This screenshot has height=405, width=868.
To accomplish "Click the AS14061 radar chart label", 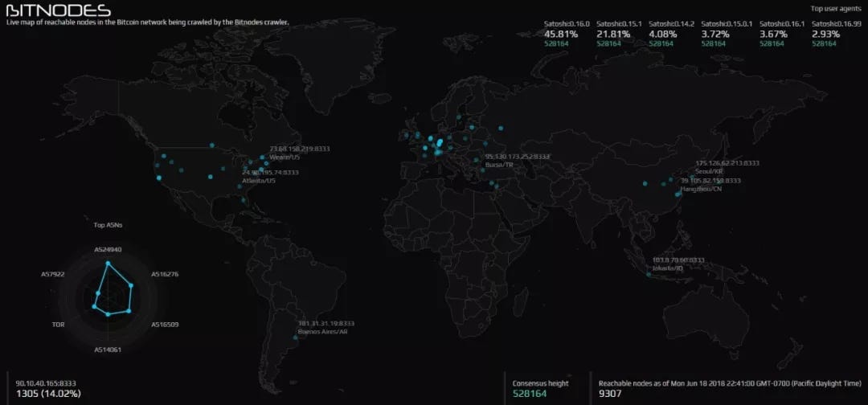I will [108, 350].
